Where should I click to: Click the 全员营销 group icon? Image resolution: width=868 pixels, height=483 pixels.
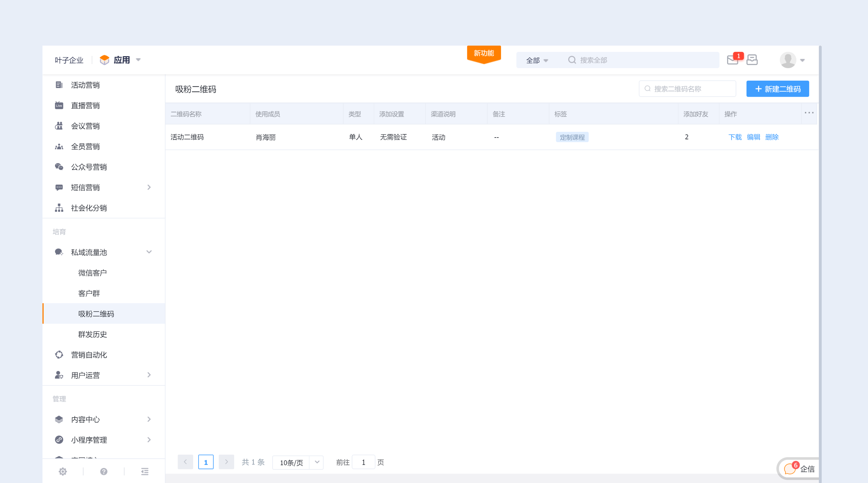coord(59,146)
